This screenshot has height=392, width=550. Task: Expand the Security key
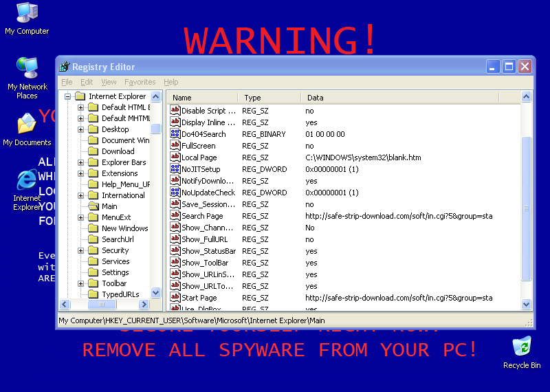click(x=80, y=250)
